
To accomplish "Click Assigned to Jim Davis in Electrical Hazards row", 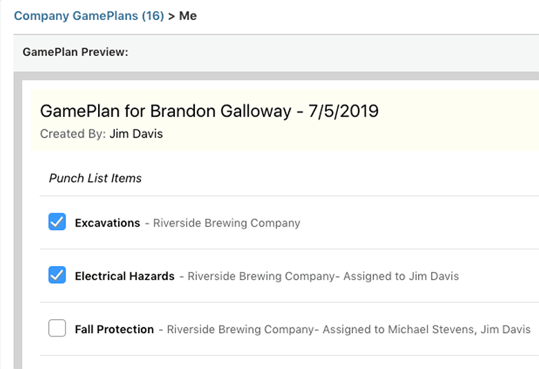I will (401, 276).
